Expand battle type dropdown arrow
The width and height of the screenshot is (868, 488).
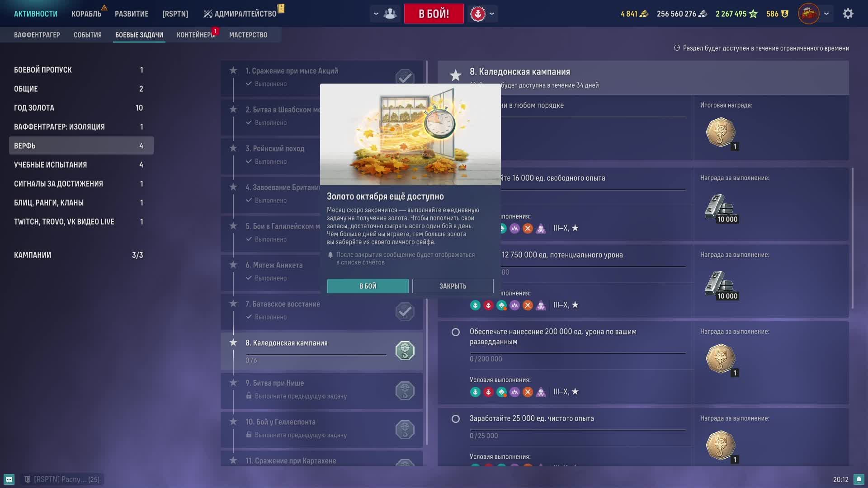(x=492, y=14)
